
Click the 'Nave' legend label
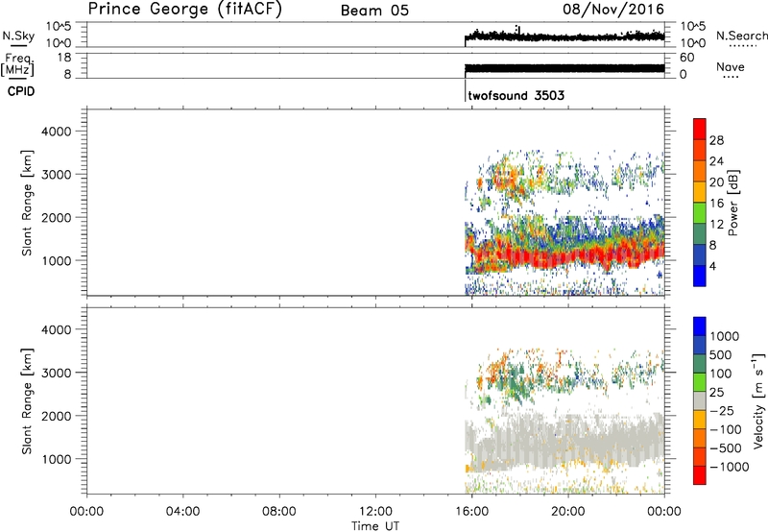(x=731, y=66)
